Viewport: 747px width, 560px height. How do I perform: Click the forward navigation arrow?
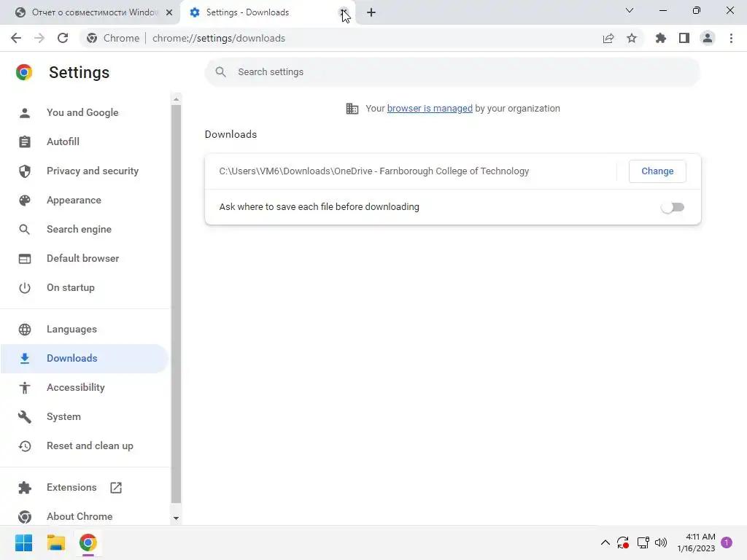point(39,38)
